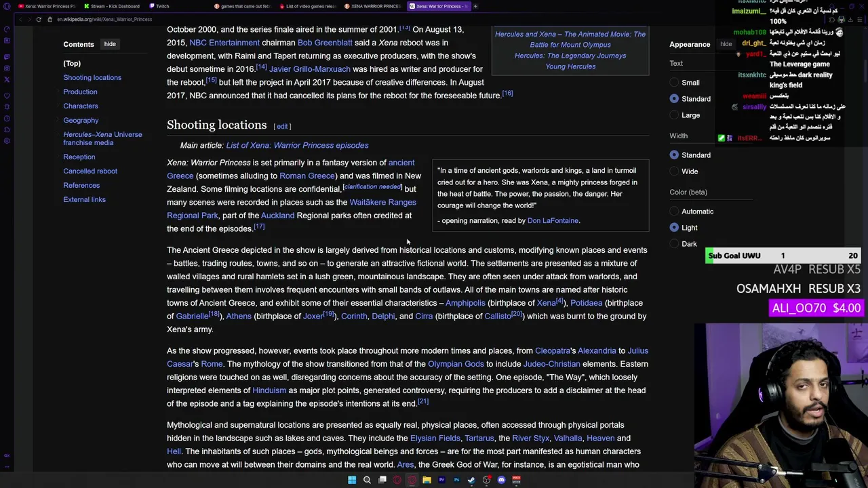Switch to 'games that came out' tab
Image resolution: width=868 pixels, height=488 pixels.
242,6
